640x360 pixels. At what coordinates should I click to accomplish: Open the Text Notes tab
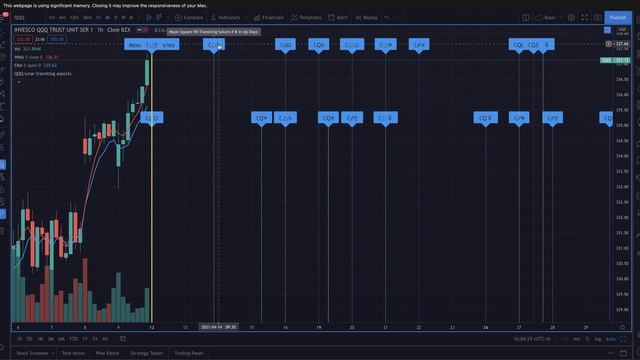[73, 353]
